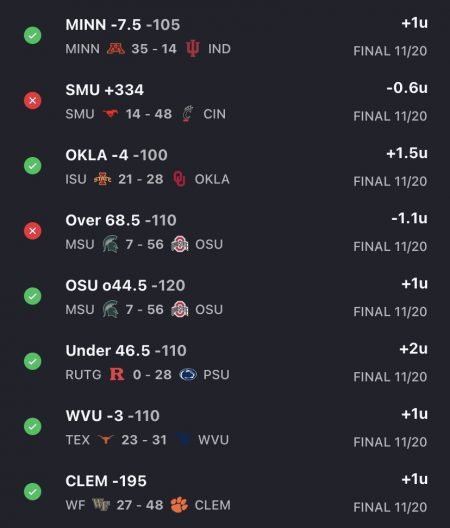Select the CLEM -195 bet title

tap(106, 481)
